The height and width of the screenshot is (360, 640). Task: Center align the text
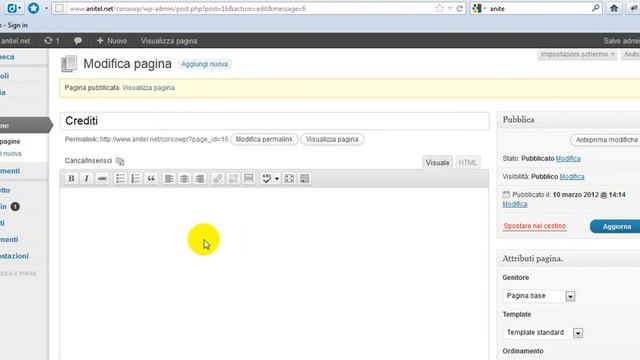pyautogui.click(x=184, y=178)
